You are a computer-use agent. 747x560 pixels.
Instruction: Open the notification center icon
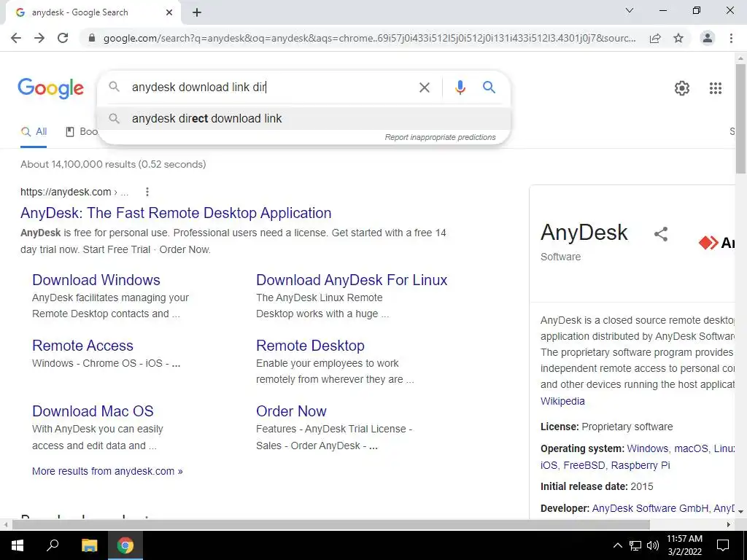coord(723,545)
